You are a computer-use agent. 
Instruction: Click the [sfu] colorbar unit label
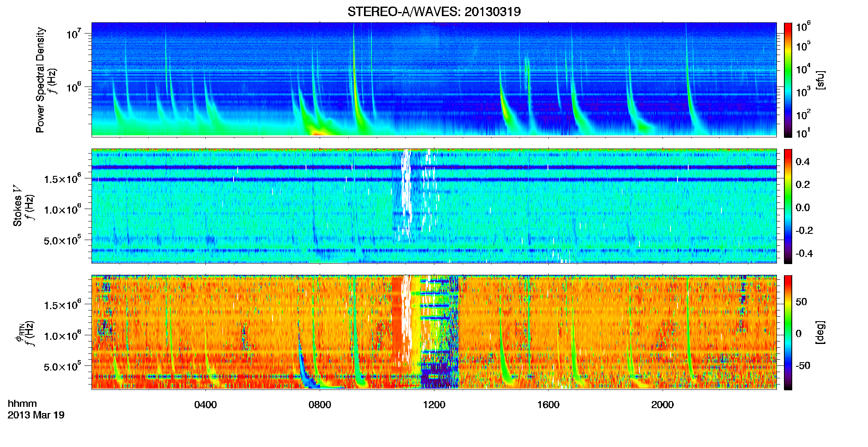820,80
